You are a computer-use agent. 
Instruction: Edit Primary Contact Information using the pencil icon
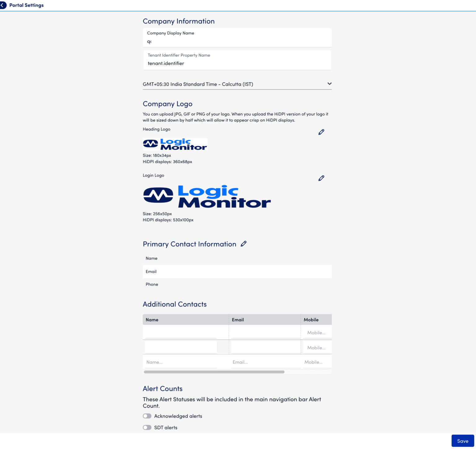click(x=244, y=244)
